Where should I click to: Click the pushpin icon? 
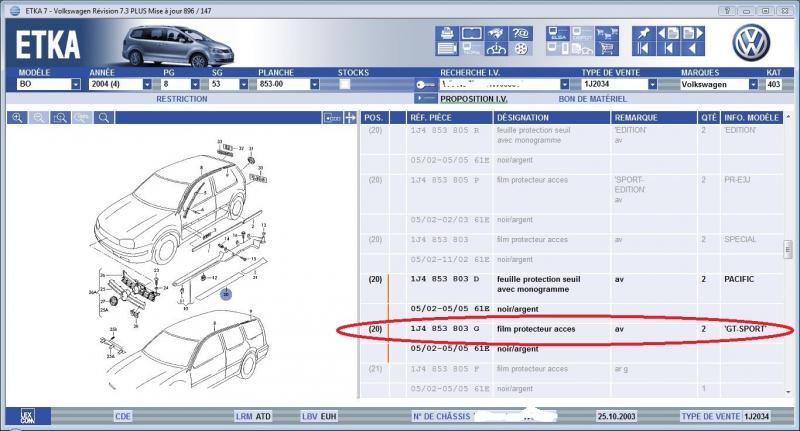[x=643, y=34]
